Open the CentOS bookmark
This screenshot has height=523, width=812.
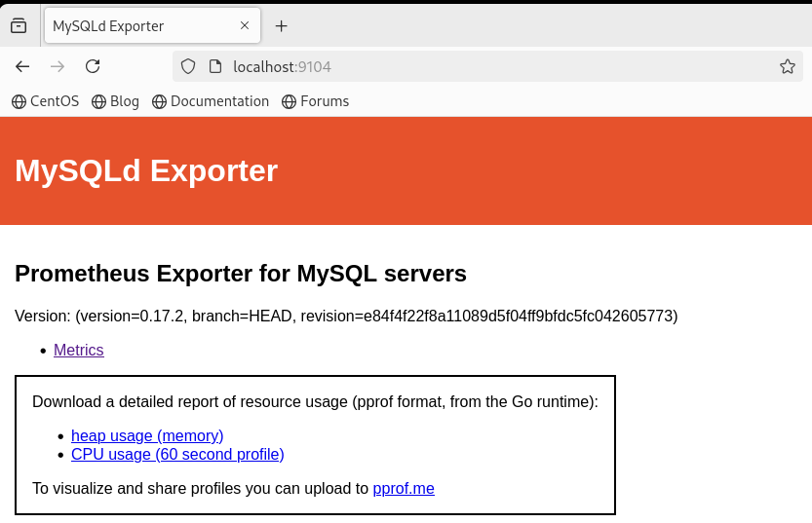(x=46, y=101)
